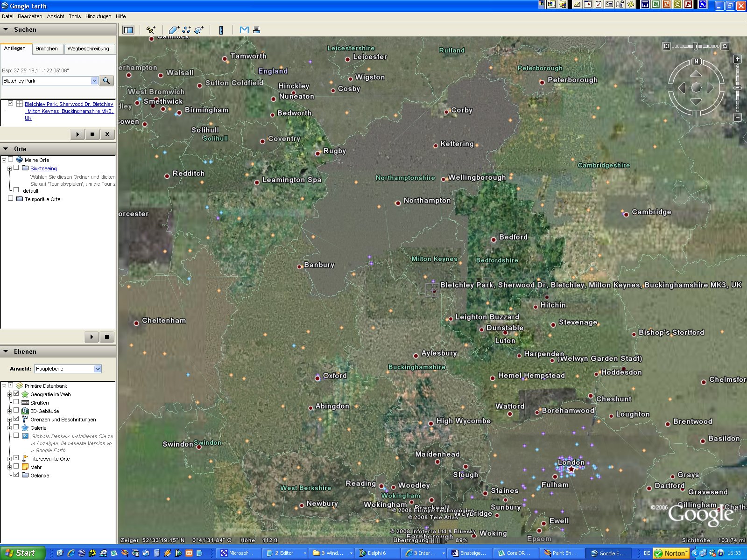747x560 pixels.
Task: Toggle the sidebar visibility toolbar icon
Action: pyautogui.click(x=128, y=30)
